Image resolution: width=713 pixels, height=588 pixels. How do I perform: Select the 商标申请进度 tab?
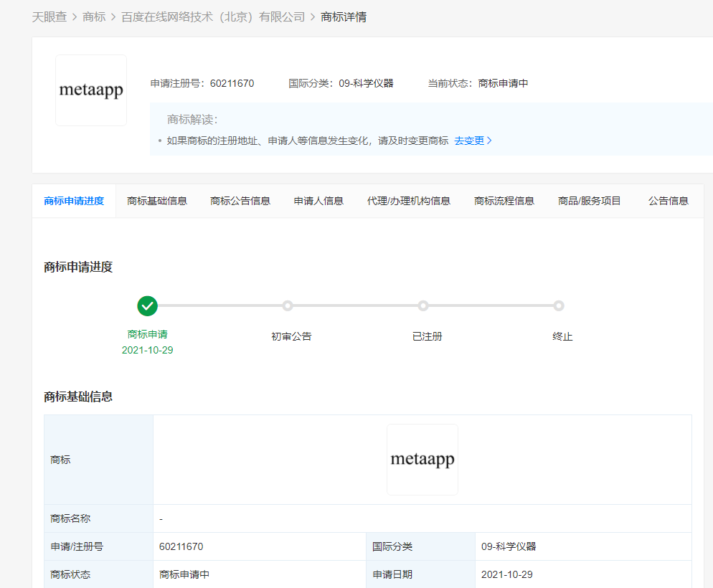click(x=74, y=201)
